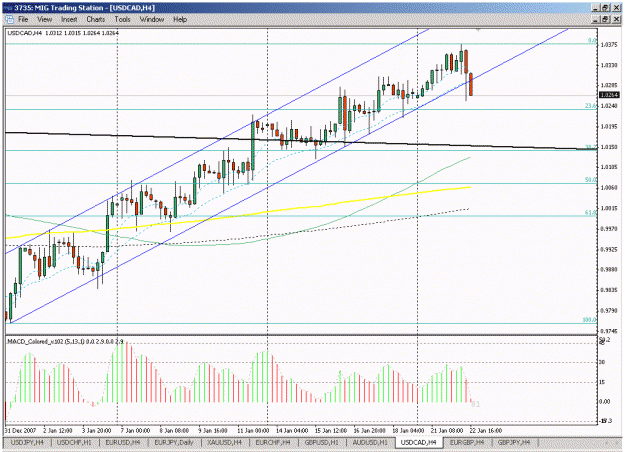Switch to the GBPUSD,H1 chart tab
Viewport: 625px width, 452px height.
[x=321, y=442]
